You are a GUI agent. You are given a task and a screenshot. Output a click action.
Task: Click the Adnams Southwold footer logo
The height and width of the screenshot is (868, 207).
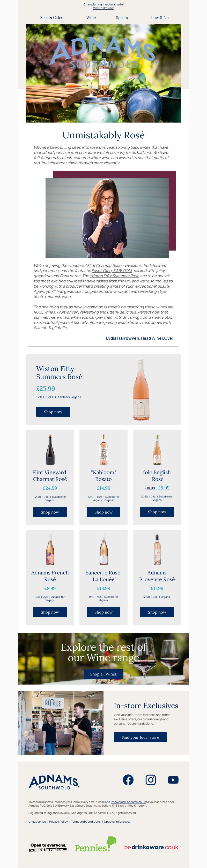click(54, 782)
